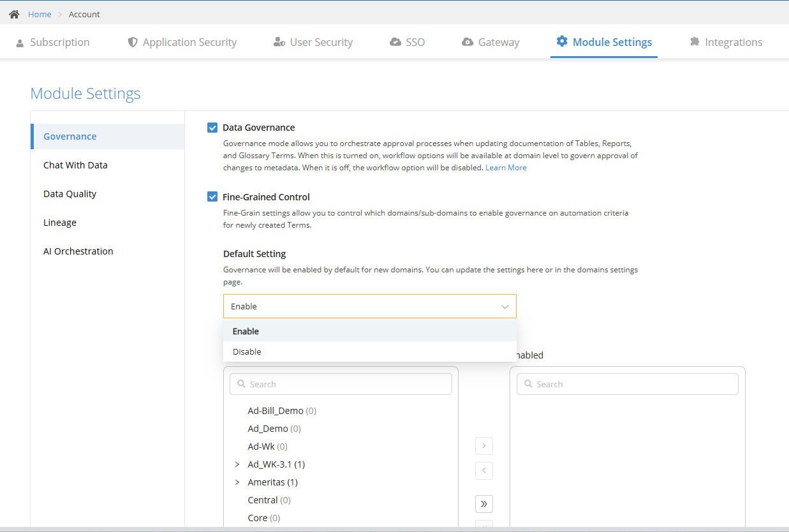Open the SSO tab
789x532 pixels.
407,42
